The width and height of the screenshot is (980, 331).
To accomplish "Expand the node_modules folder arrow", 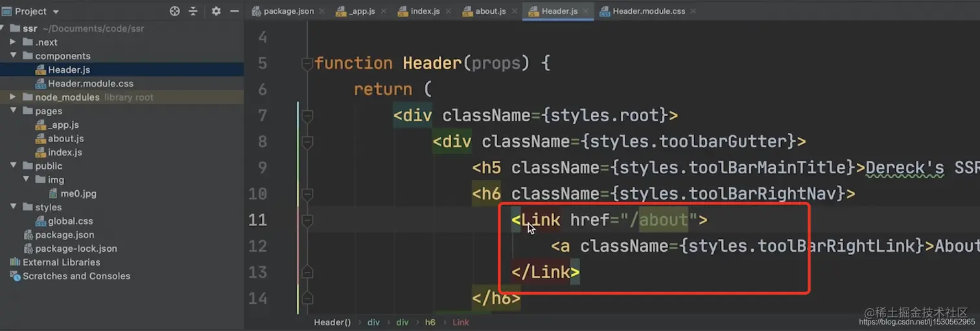I will pos(13,97).
